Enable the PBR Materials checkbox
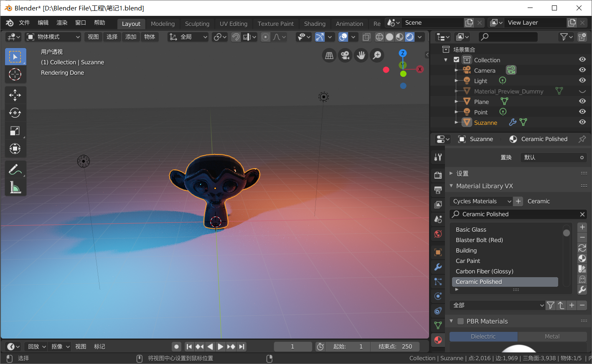 460,321
